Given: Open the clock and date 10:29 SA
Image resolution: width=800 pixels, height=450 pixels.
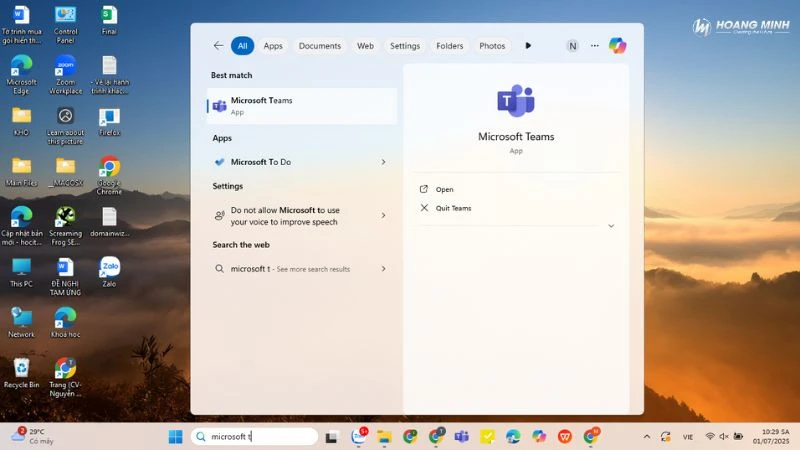Looking at the screenshot, I should [771, 437].
